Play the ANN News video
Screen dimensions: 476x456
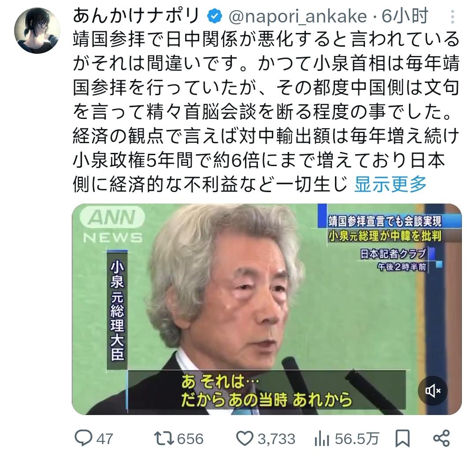pyautogui.click(x=267, y=309)
